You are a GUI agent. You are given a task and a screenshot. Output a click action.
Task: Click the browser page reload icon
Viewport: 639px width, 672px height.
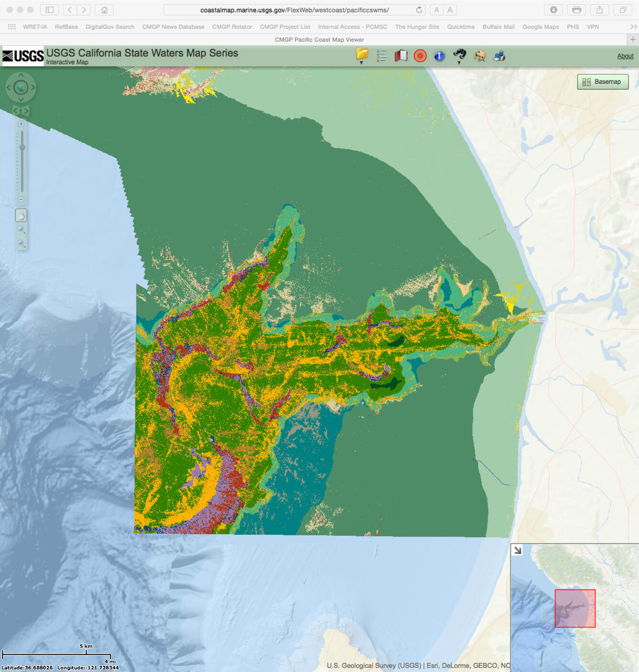click(x=418, y=9)
